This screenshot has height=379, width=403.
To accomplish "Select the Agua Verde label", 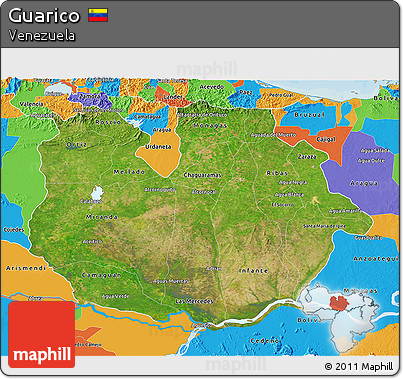I will click(x=115, y=296).
